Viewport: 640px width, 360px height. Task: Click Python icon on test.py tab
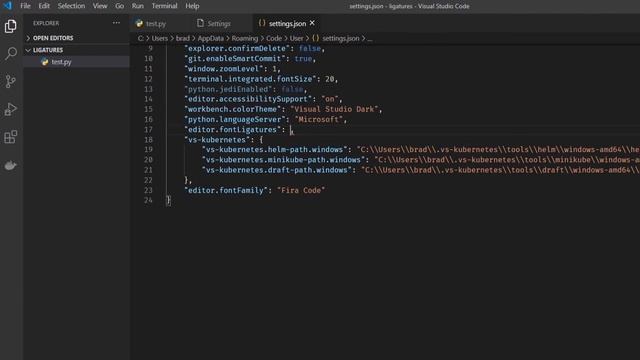click(x=139, y=24)
